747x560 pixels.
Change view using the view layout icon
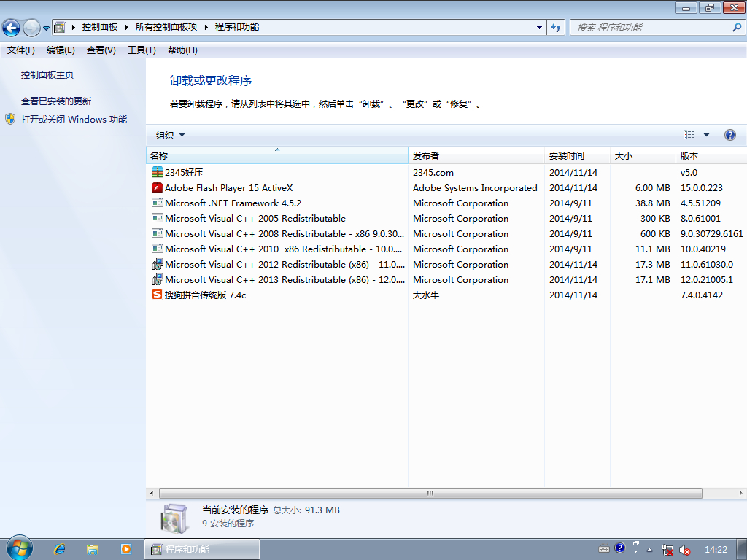[689, 135]
